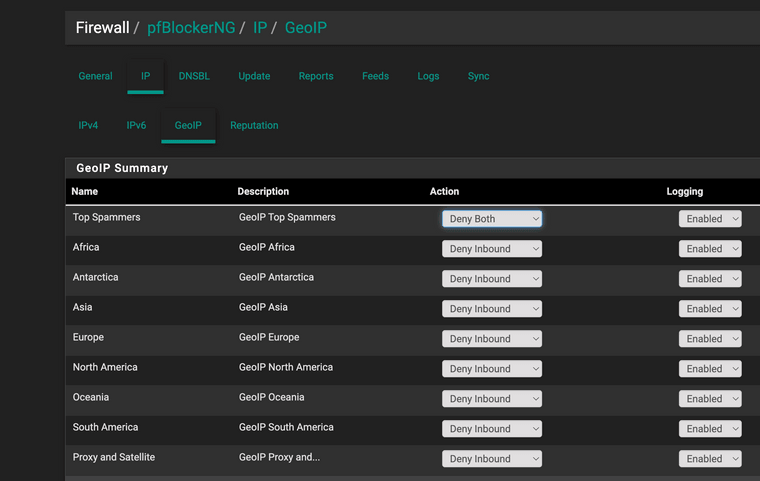Click the GeoIP breadcrumb link

click(x=305, y=28)
